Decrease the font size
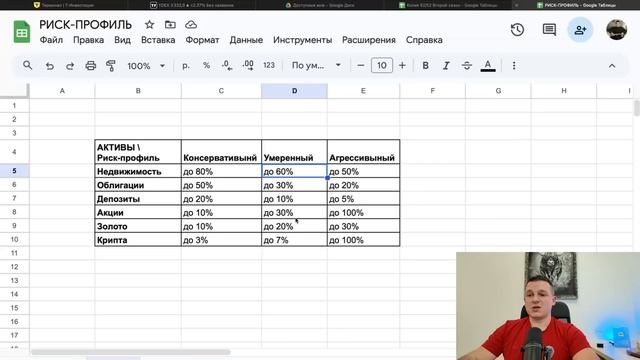This screenshot has width=640, height=360. pos(360,66)
